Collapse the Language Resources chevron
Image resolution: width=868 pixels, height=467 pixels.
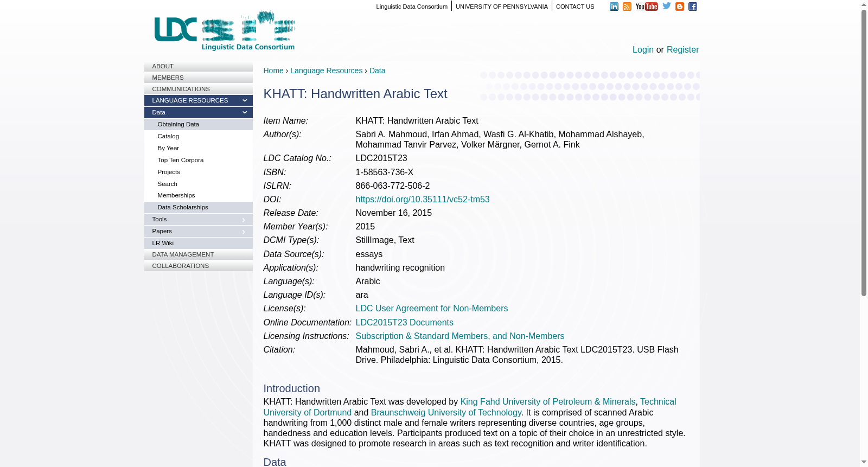(245, 100)
